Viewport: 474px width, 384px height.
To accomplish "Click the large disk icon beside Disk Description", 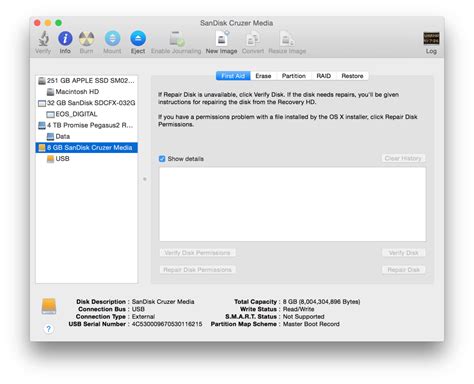I will [x=49, y=306].
